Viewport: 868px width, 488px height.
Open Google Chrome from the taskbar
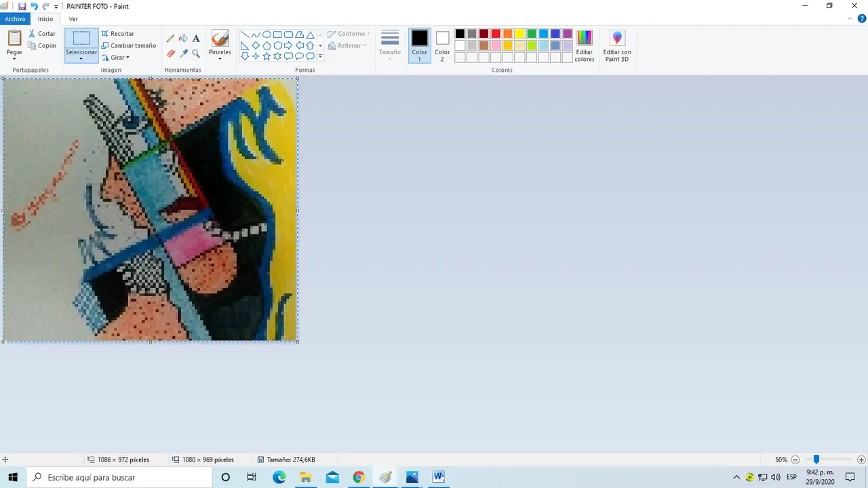point(359,477)
